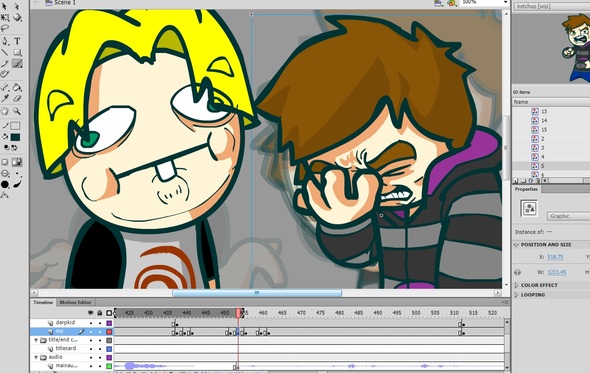Open the dark teal fill color swatch
The height and width of the screenshot is (373, 590).
click(x=15, y=137)
